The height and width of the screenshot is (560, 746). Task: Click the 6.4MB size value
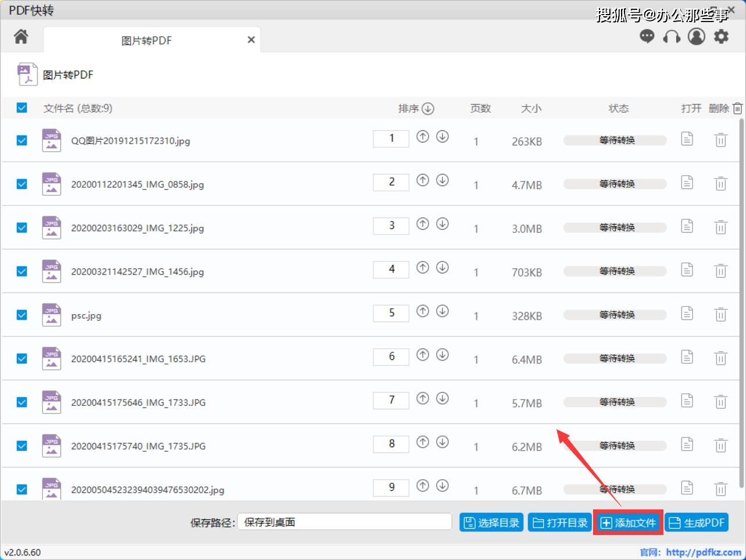[527, 360]
